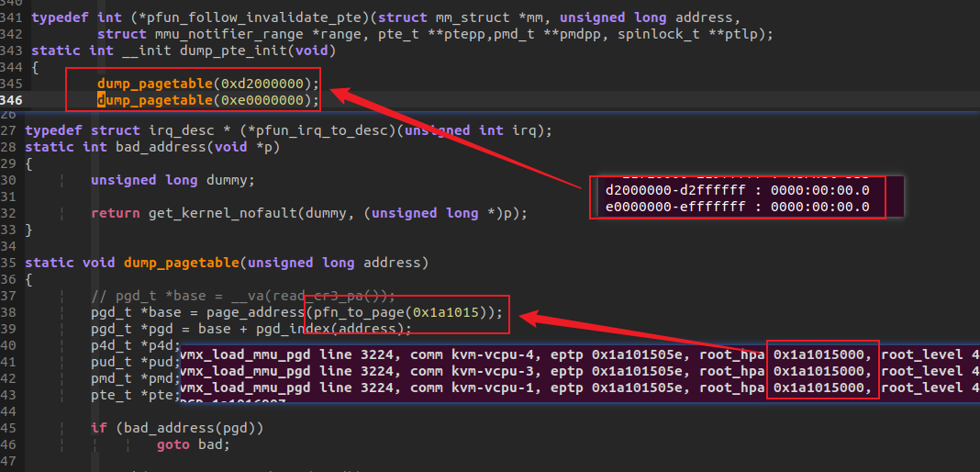Click the dump_pagetable function definition on line 35

click(182, 263)
